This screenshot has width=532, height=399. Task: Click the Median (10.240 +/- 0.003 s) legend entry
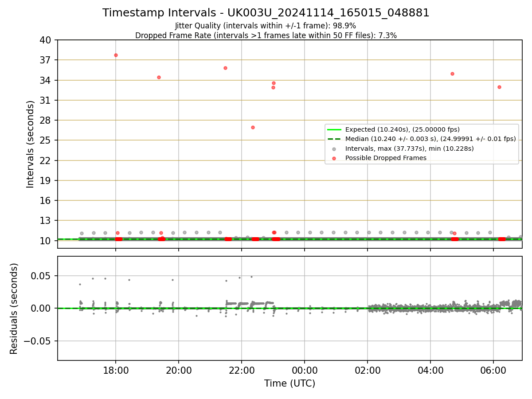[x=422, y=139]
